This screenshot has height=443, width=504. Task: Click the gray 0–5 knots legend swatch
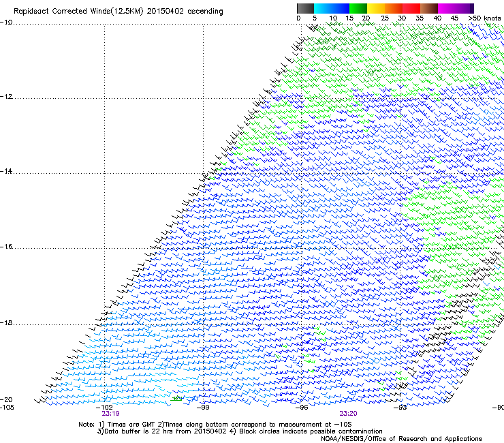(x=305, y=8)
